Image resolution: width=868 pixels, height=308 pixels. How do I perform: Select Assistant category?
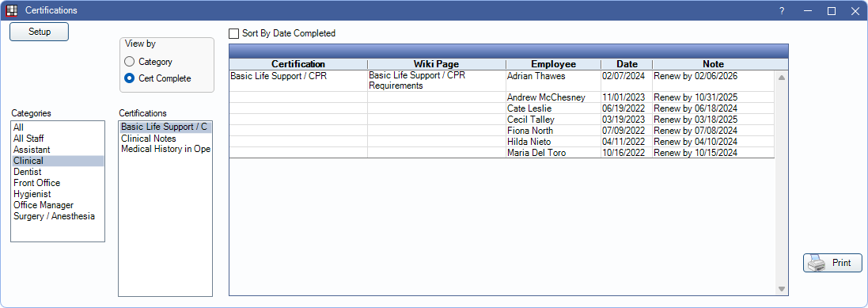[58, 150]
